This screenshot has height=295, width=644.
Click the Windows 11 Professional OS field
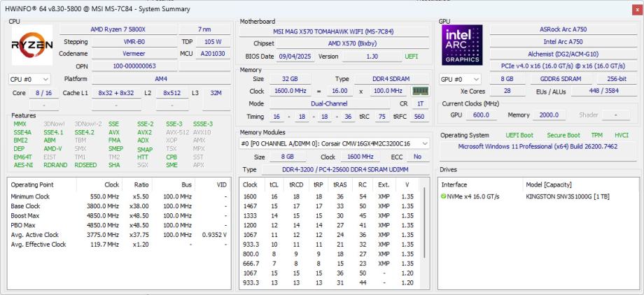pos(538,147)
